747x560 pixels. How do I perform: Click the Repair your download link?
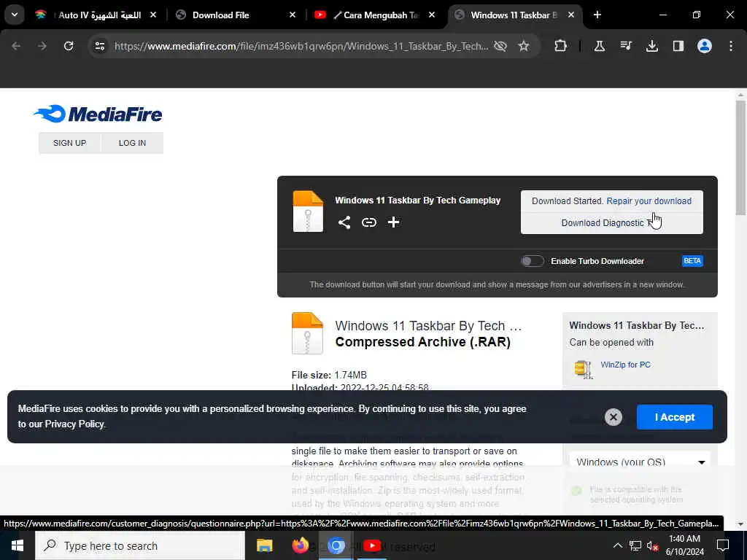(649, 201)
